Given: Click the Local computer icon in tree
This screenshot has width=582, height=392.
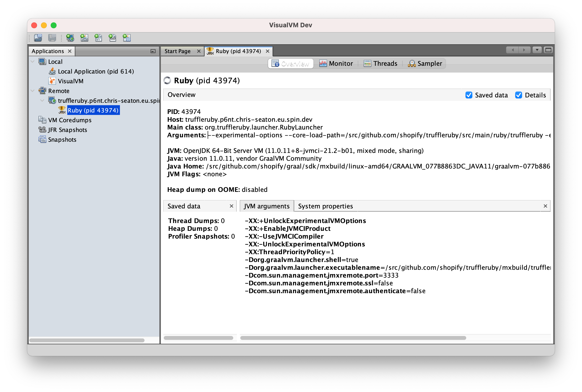Looking at the screenshot, I should 42,62.
